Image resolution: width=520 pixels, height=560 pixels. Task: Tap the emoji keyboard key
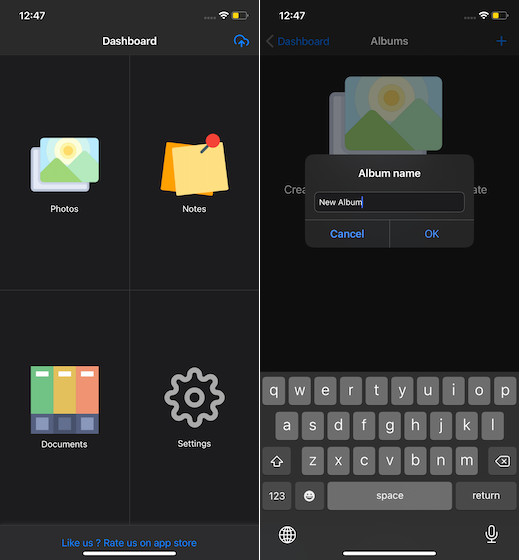coord(309,496)
